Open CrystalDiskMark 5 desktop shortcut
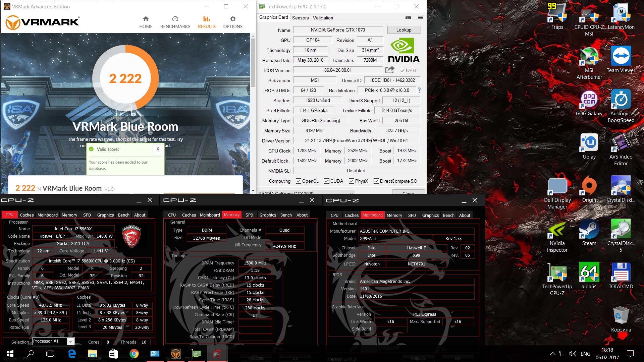644x362 pixels. point(621,236)
